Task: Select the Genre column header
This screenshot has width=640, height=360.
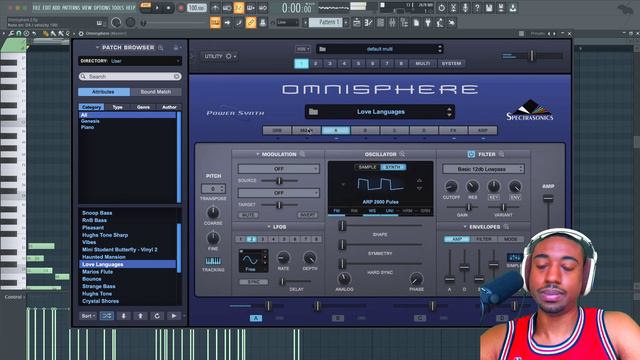Action: click(x=143, y=107)
